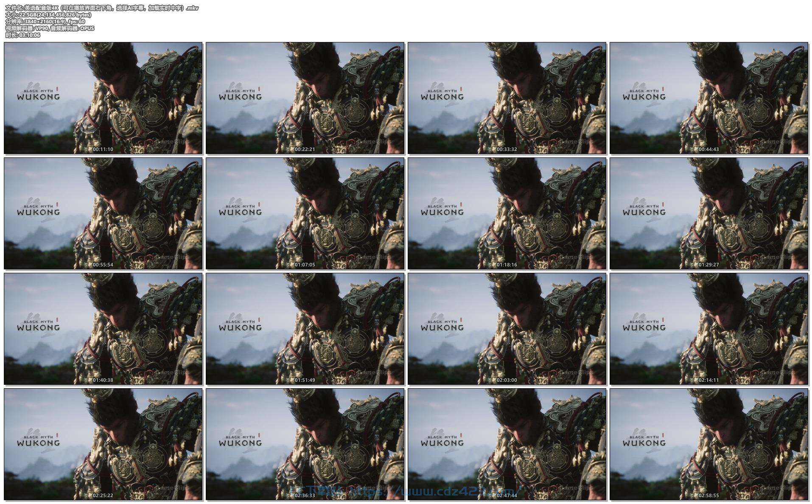Pick the video frame at 01:40:38
812x504 pixels.
click(x=103, y=329)
